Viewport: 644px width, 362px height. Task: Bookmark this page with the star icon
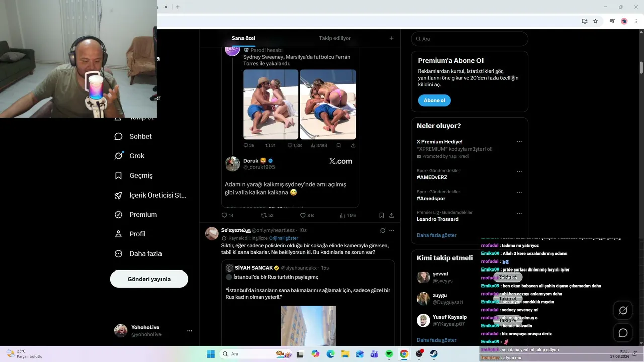(595, 21)
